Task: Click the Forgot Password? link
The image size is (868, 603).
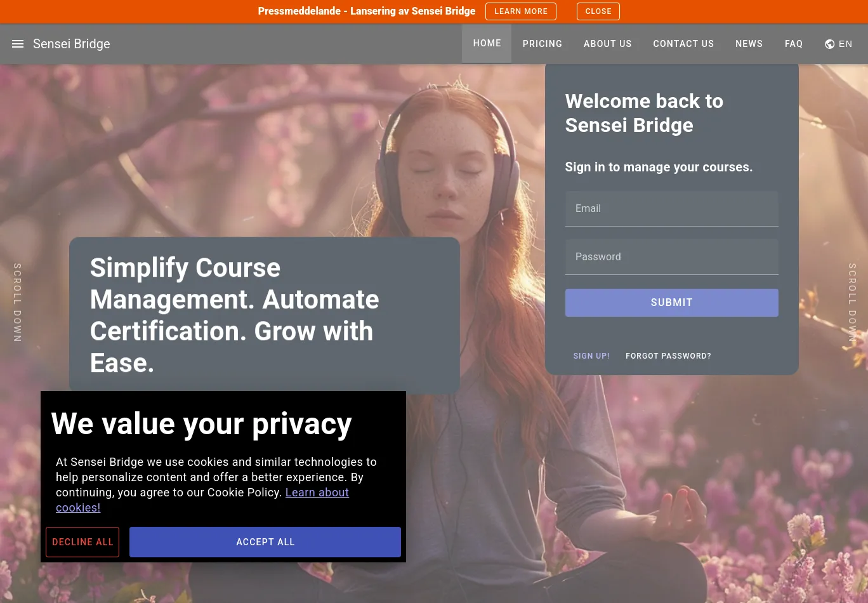Action: click(x=668, y=356)
